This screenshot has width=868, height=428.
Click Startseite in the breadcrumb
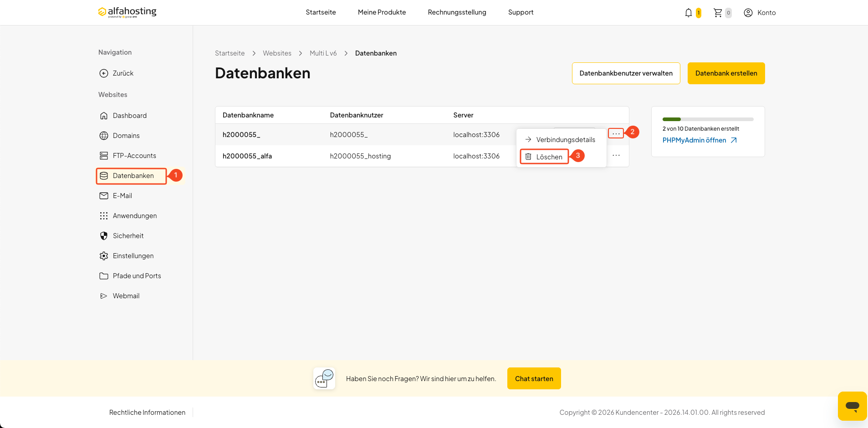coord(230,53)
